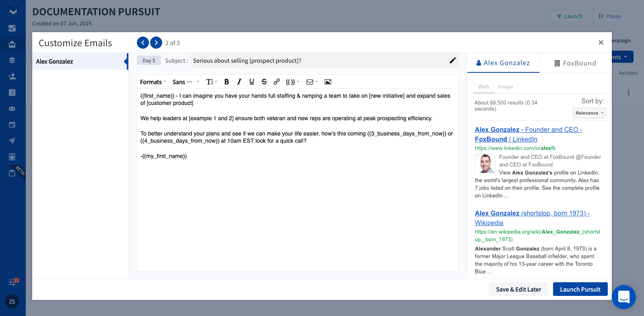This screenshot has height=316, width=644.
Task: Open the Sans font family dropdown
Action: pos(186,82)
